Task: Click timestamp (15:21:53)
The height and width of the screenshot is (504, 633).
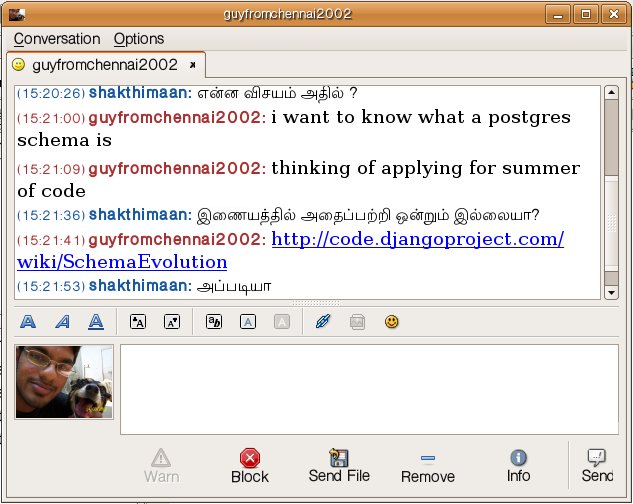Action: click(51, 286)
